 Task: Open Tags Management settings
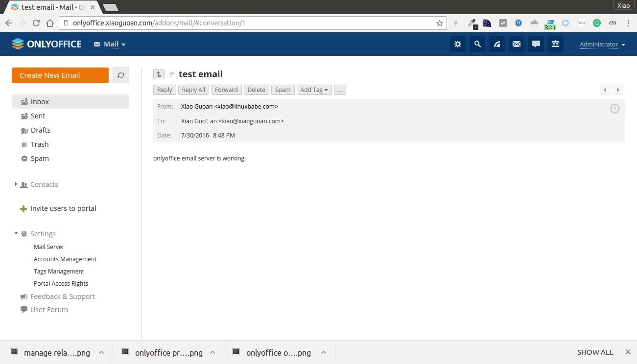59,272
